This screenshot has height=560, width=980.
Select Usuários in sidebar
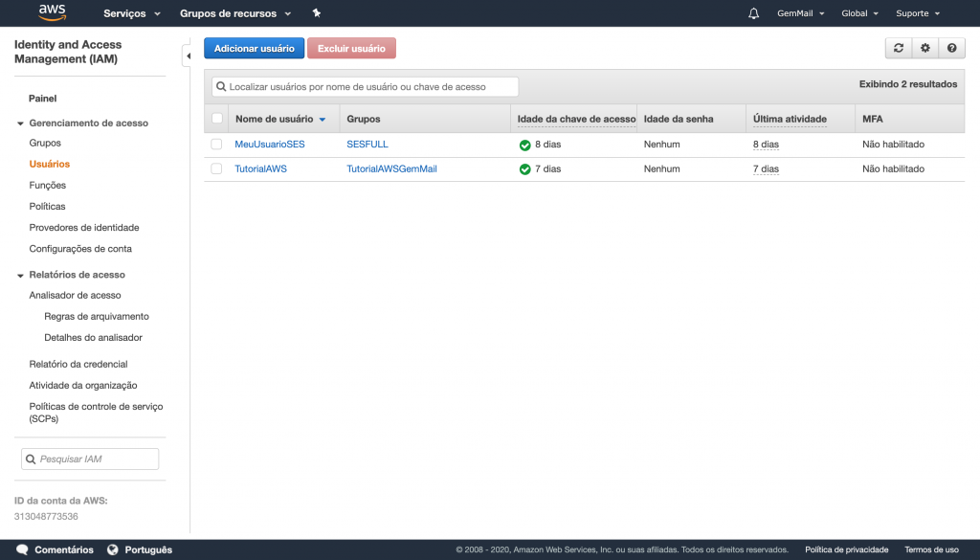[50, 164]
